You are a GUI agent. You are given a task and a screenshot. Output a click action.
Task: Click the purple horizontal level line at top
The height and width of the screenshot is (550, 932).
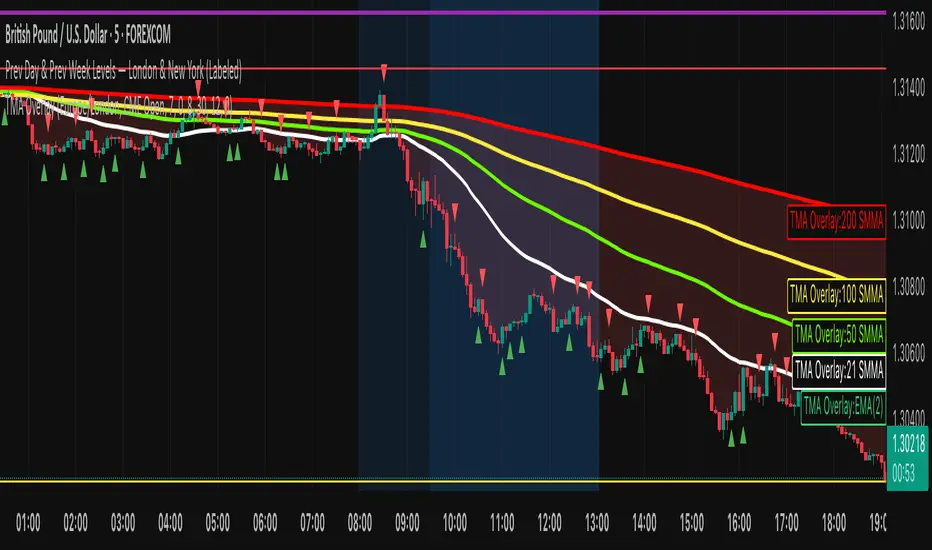443,12
